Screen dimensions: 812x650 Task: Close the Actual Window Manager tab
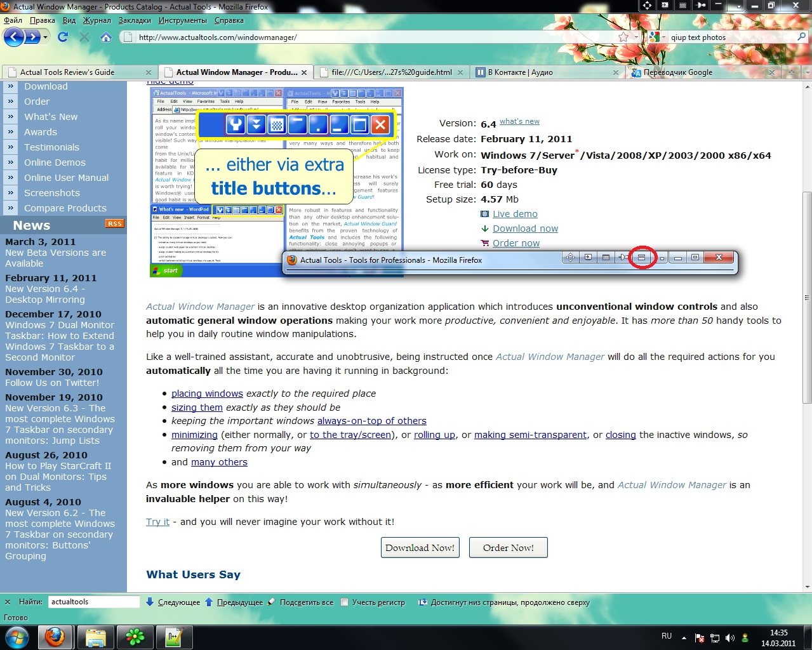tap(304, 72)
